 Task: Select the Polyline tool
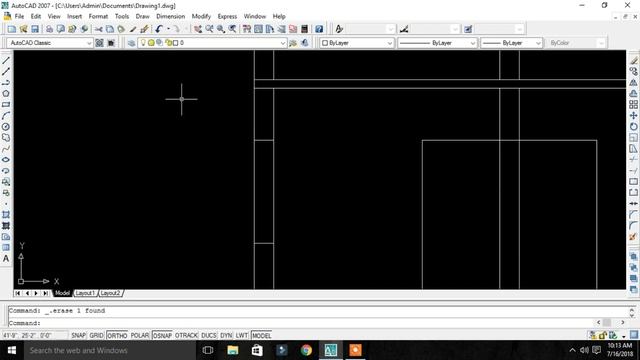point(6,82)
